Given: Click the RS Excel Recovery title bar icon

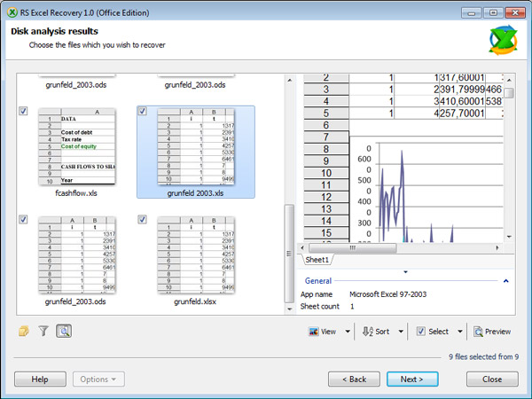Looking at the screenshot, I should (x=11, y=12).
